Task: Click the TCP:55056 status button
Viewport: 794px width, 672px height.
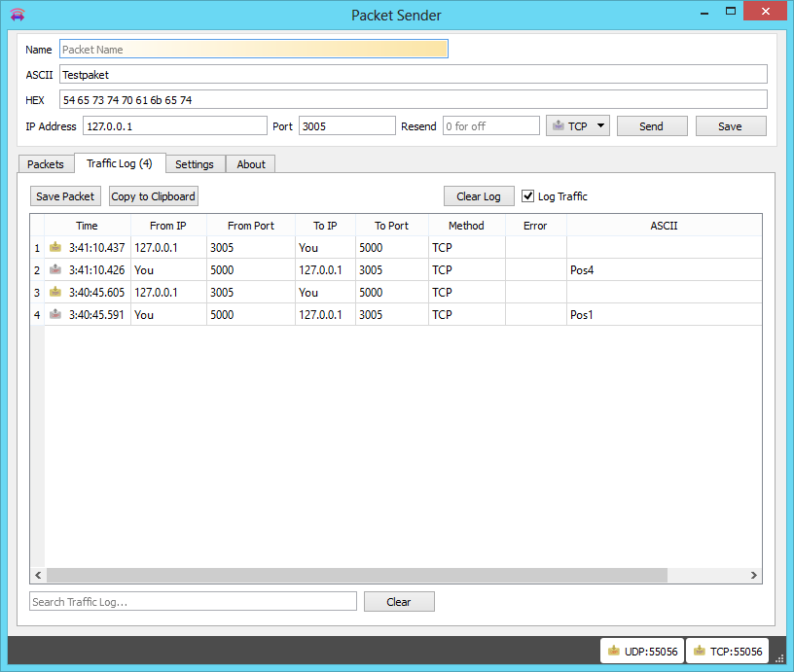Action: click(x=728, y=651)
